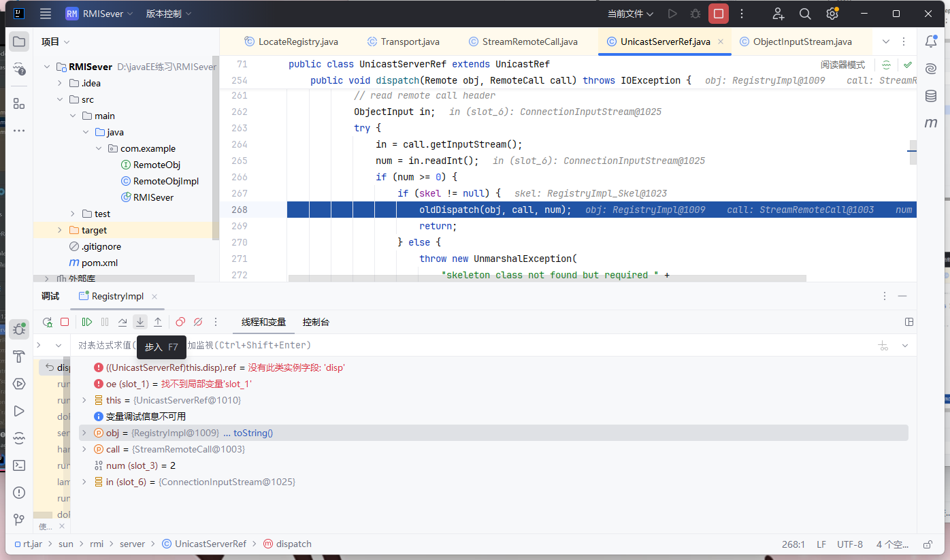This screenshot has height=560, width=950.
Task: Click the toString() link on obj variable
Action: click(x=252, y=433)
